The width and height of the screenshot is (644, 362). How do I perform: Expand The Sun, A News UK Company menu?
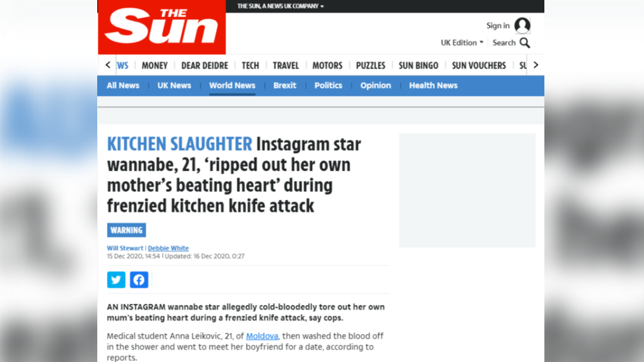pos(281,6)
